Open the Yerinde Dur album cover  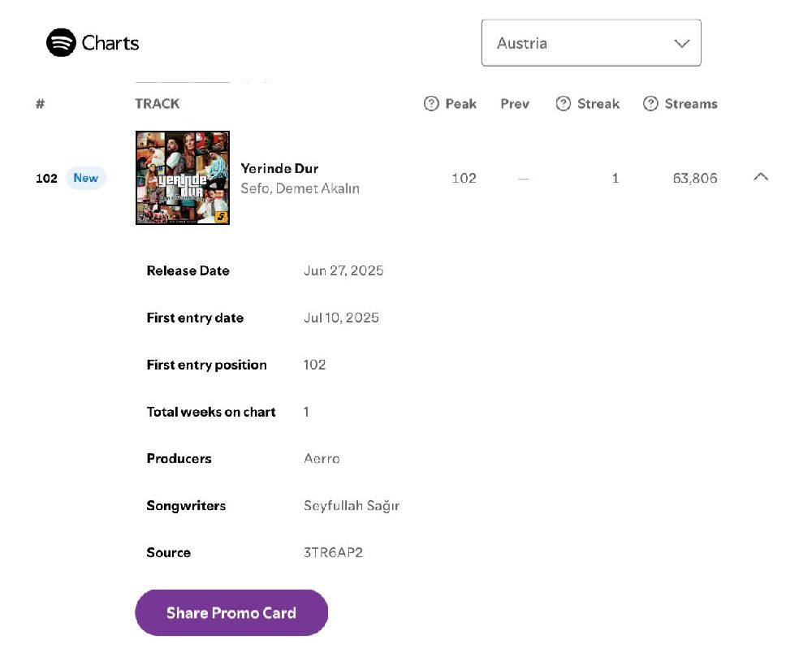point(183,178)
